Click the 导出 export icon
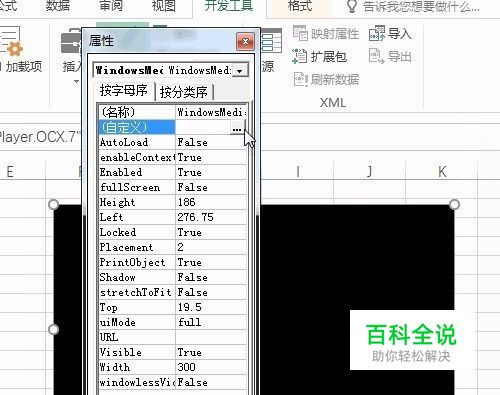The width and height of the screenshot is (500, 395). pos(377,56)
